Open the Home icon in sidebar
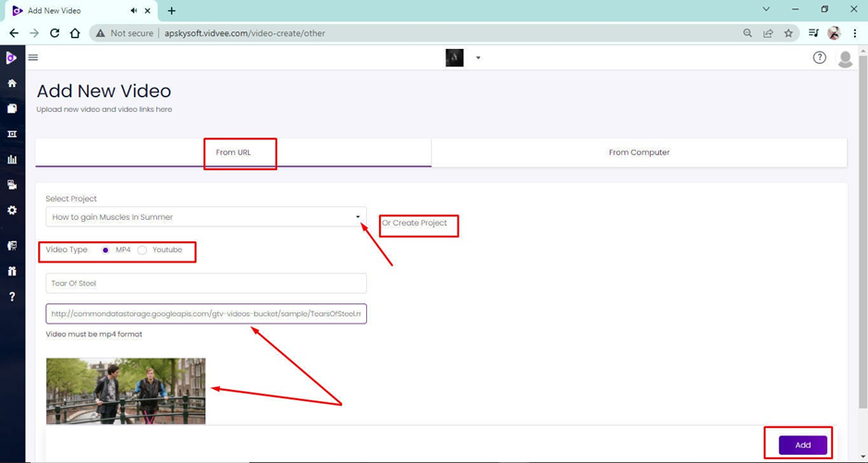The image size is (868, 463). 12,83
